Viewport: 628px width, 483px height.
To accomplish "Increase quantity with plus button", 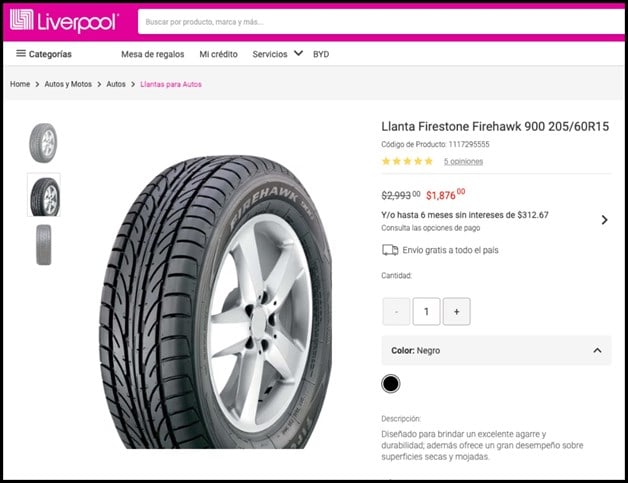I will 456,312.
